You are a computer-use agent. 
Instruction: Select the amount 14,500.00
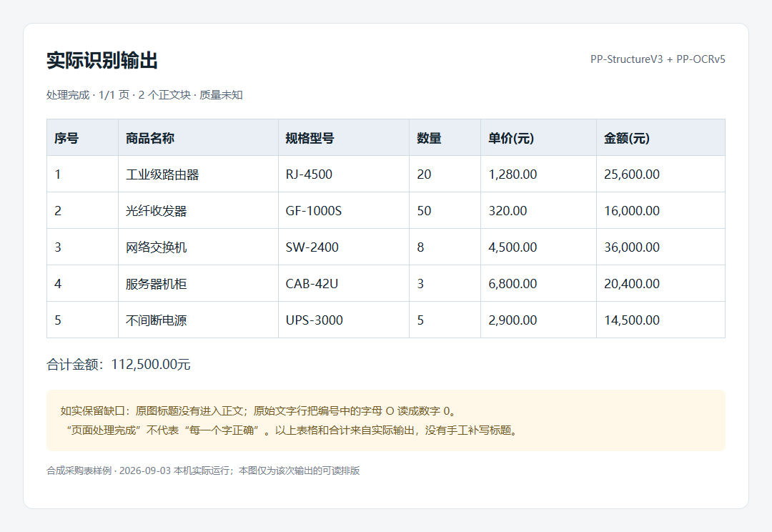660,320
